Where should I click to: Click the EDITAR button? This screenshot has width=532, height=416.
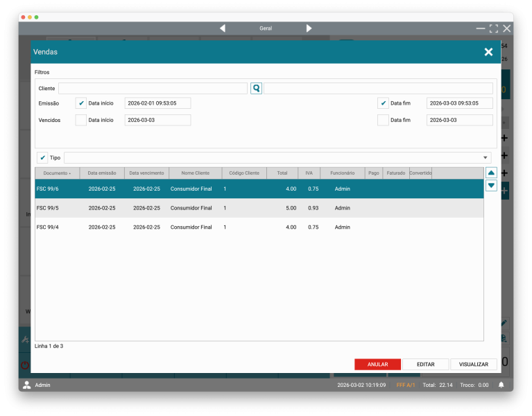pos(425,364)
